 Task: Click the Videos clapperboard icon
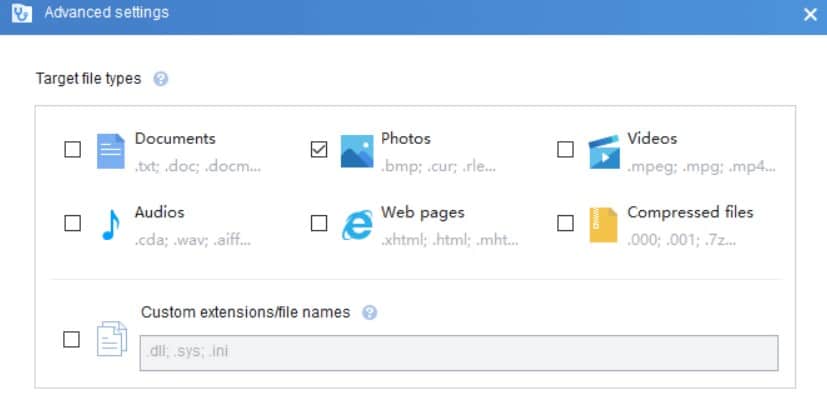604,152
